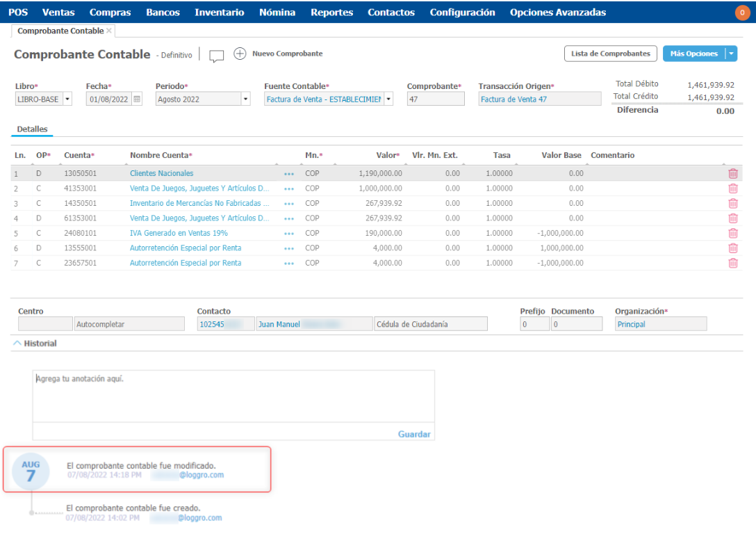Click Guardar to save the annotation

click(x=414, y=434)
